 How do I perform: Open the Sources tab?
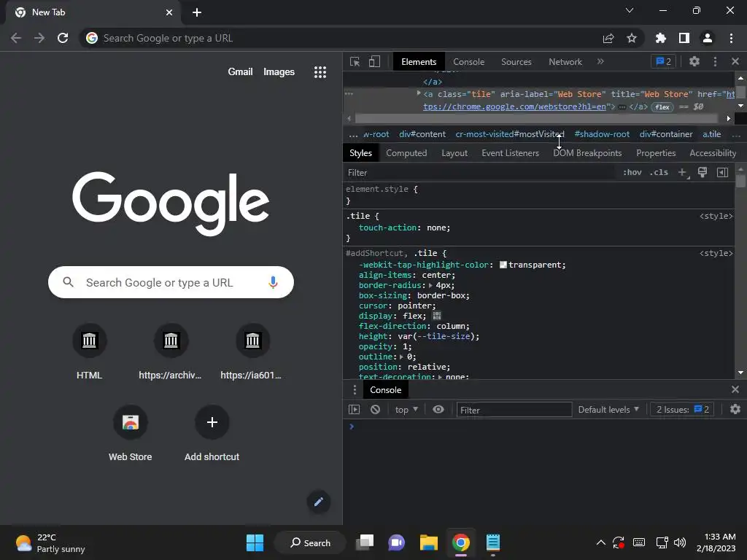pyautogui.click(x=516, y=62)
